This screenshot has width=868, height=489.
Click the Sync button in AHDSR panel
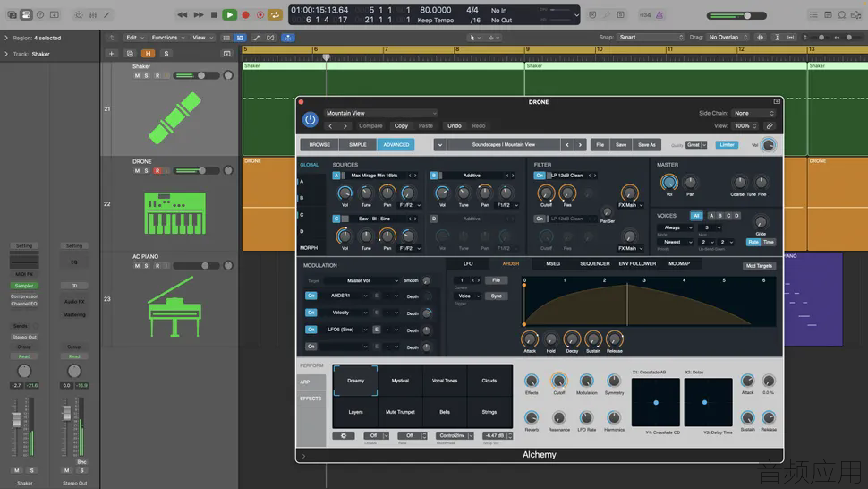496,296
